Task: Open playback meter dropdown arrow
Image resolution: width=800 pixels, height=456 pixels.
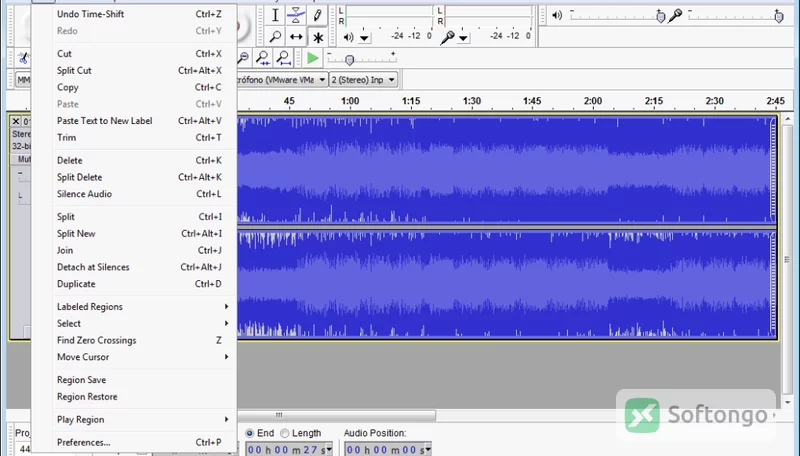Action: click(x=364, y=38)
